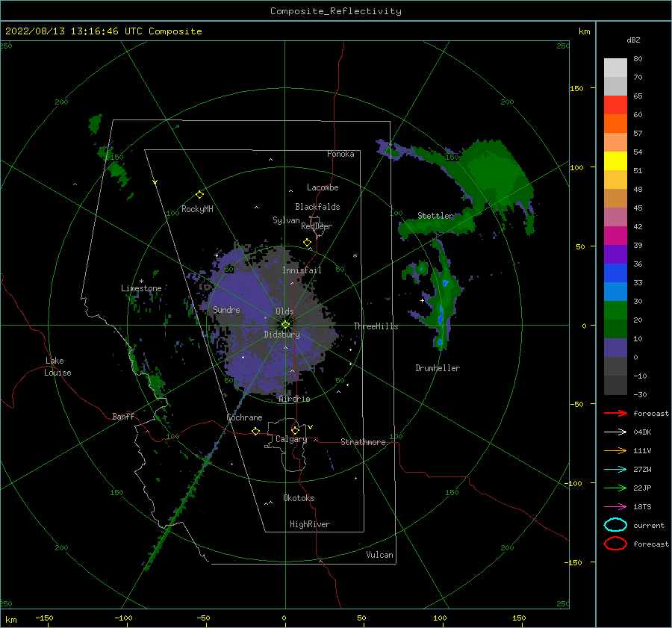Screen dimensions: 672x628
Task: Click the Vulcan label
Action: click(379, 555)
